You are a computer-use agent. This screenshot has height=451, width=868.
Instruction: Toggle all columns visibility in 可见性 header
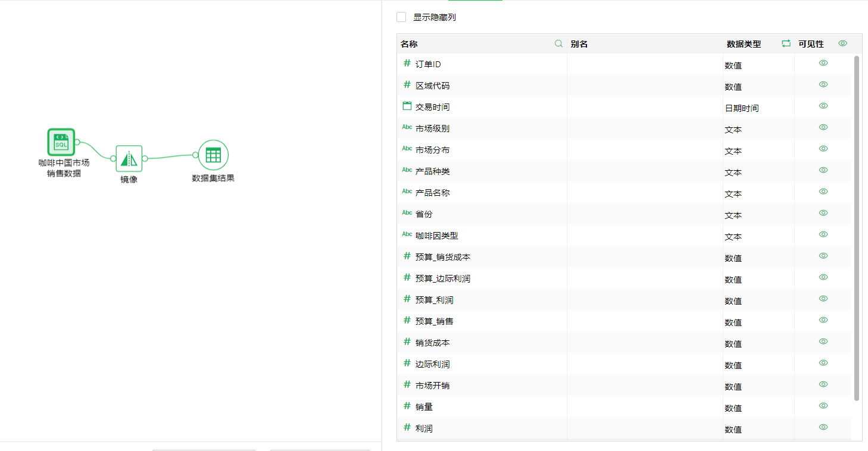click(x=842, y=43)
